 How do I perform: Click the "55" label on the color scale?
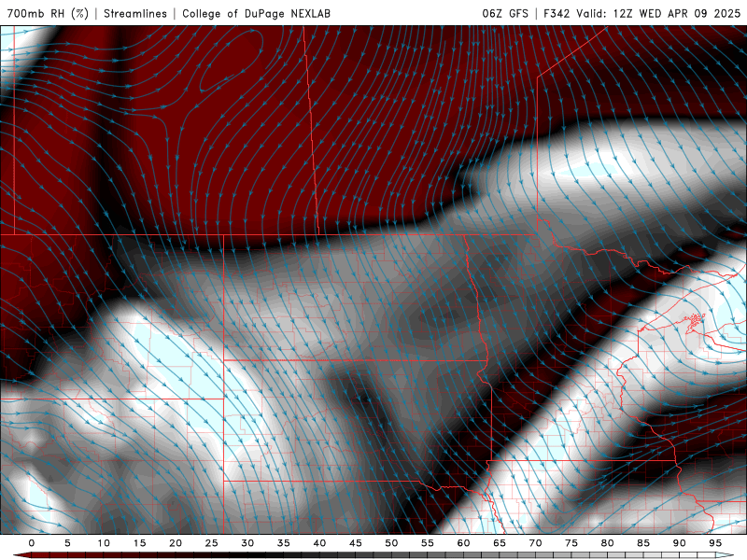point(428,543)
